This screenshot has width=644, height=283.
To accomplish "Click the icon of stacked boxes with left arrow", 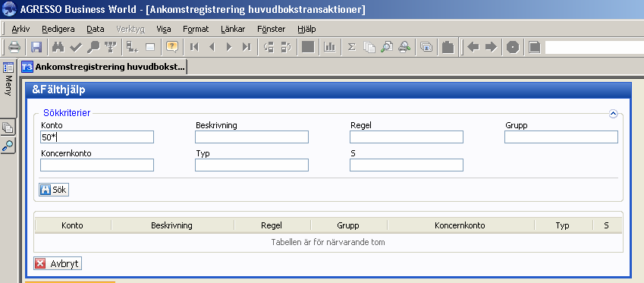I will pos(269,47).
